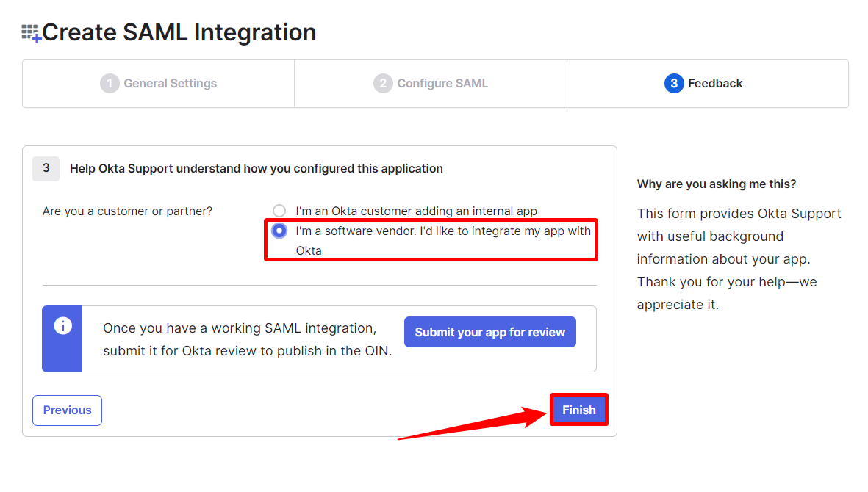Click the Finish button
This screenshot has width=868, height=492.
click(x=578, y=410)
